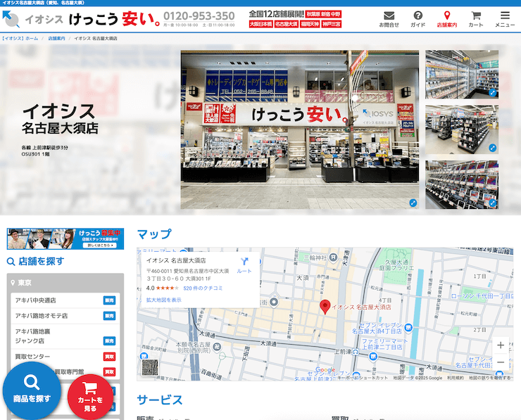The height and width of the screenshot is (420, 521).
Task: Click the 本願寺名古屋別院 temple marker
Action: (x=217, y=347)
